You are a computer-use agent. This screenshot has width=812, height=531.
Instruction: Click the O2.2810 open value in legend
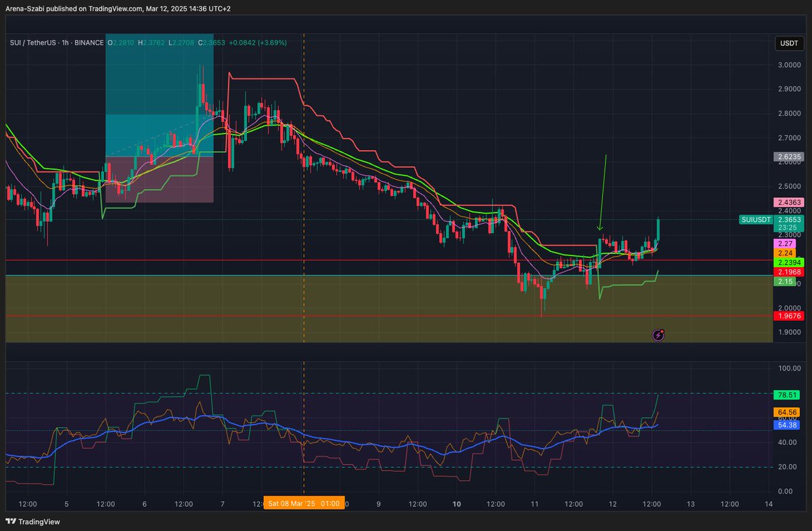[x=121, y=43]
